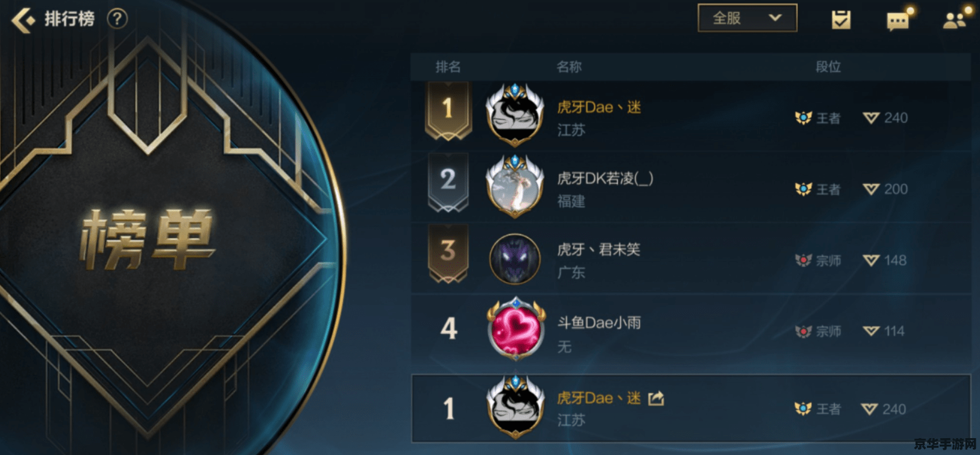Open the friends list icon
Screen dimensions: 980x455
(x=955, y=20)
